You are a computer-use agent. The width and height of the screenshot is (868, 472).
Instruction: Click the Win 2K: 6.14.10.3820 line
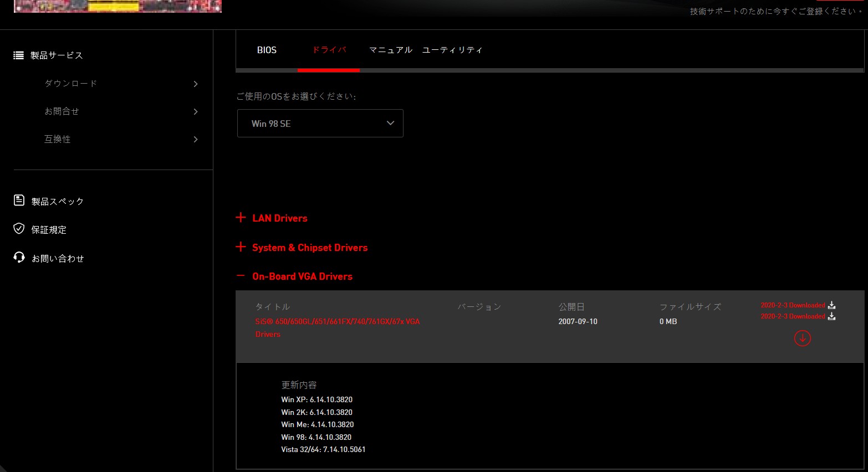click(316, 412)
